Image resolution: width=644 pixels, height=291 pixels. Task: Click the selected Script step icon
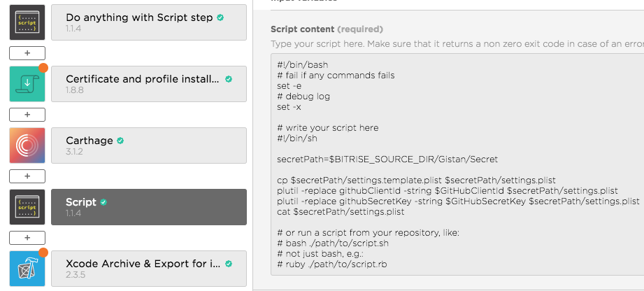click(x=27, y=207)
